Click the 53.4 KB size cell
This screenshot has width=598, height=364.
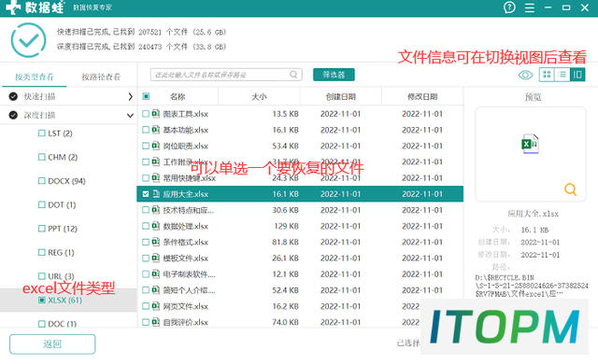coord(285,146)
